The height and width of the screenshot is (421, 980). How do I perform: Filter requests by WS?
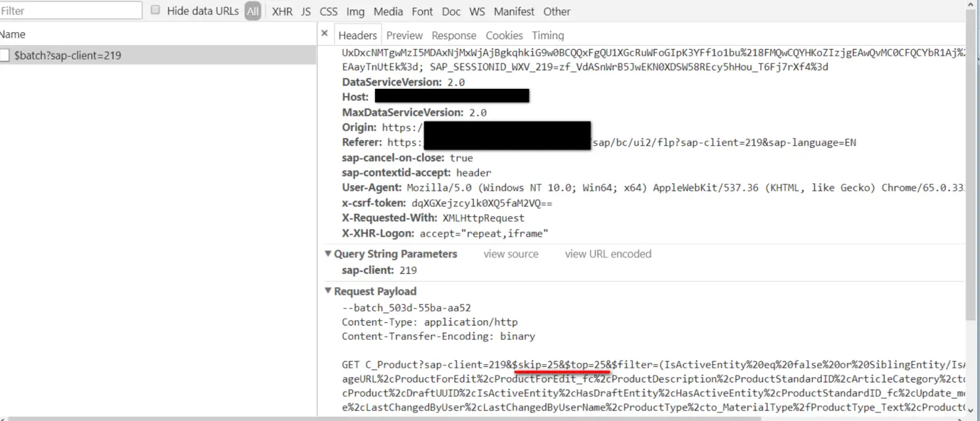[x=477, y=11]
